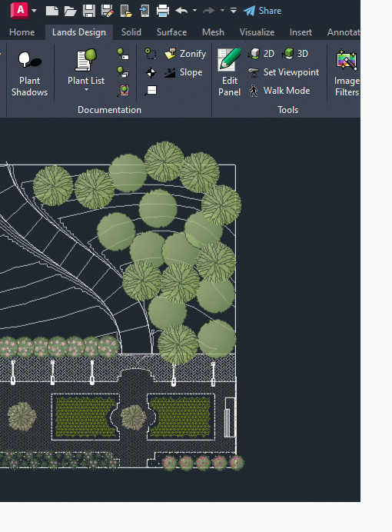This screenshot has height=532, width=392.
Task: Switch to the Mesh tab
Action: 213,32
